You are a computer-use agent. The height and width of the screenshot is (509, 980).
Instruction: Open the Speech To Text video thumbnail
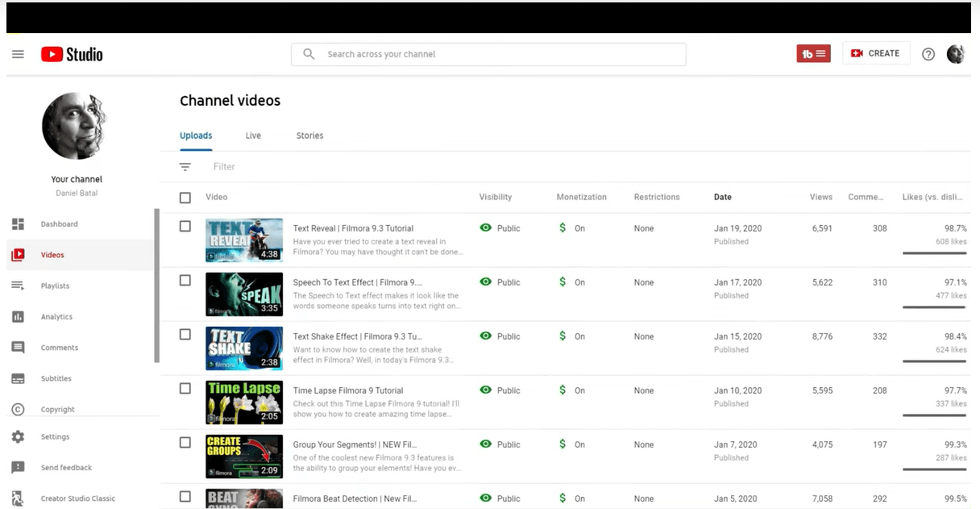click(244, 294)
